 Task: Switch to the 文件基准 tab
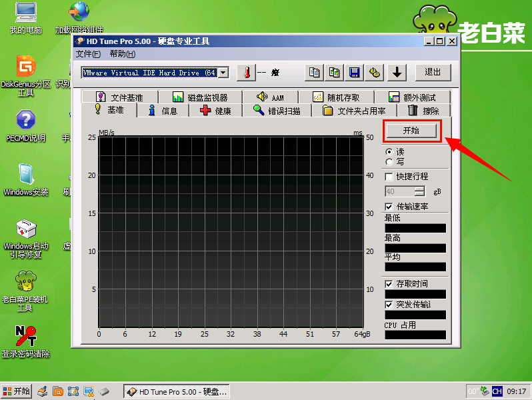(x=120, y=97)
